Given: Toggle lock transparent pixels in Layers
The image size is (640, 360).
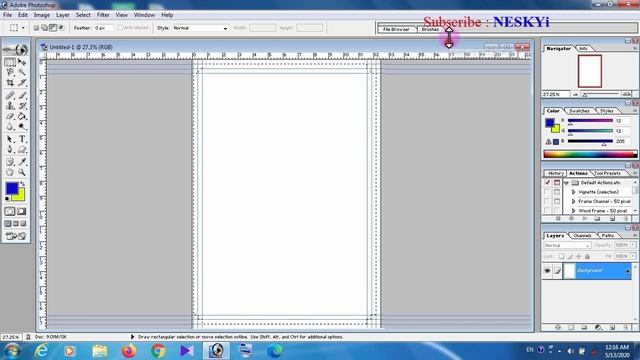Looking at the screenshot, I should pyautogui.click(x=562, y=256).
